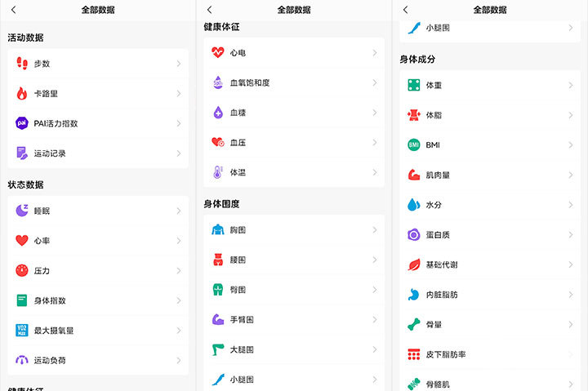The height and width of the screenshot is (391, 588).
Task: Click the chevron on the 基础代谢 row
Action: pyautogui.click(x=571, y=264)
